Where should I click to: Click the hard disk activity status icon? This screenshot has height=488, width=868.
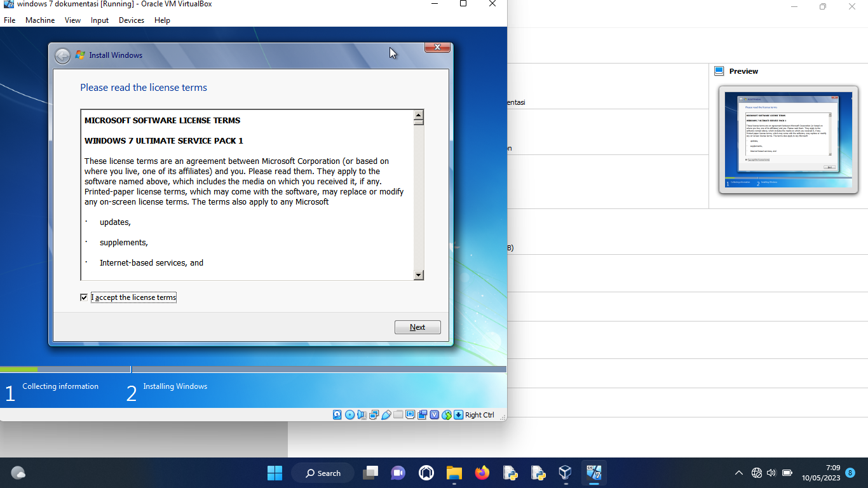tap(337, 415)
